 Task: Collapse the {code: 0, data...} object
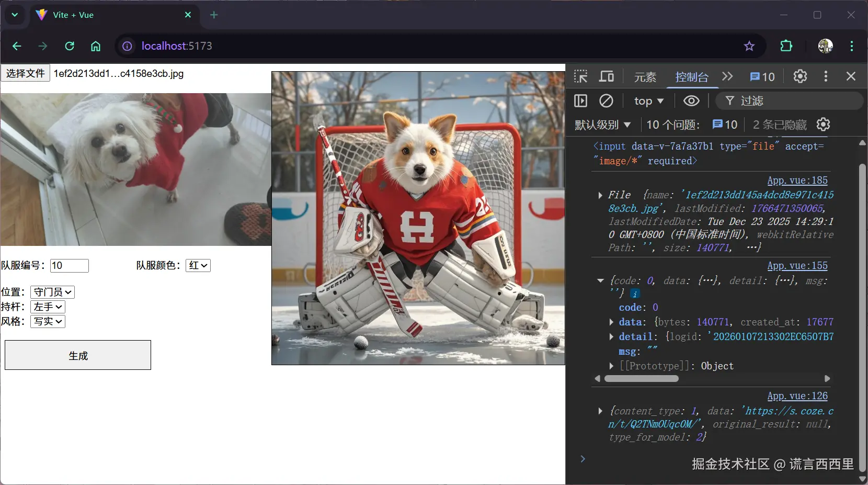[600, 281]
